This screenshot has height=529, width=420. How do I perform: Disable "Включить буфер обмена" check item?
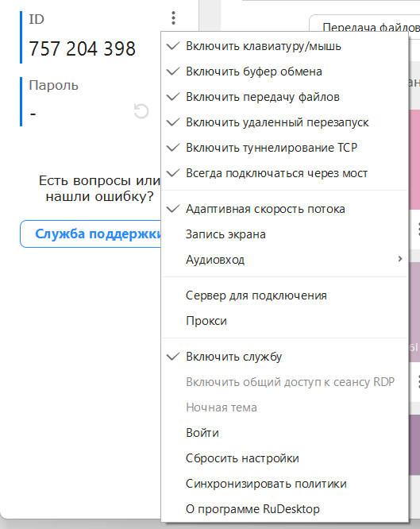tap(285, 71)
